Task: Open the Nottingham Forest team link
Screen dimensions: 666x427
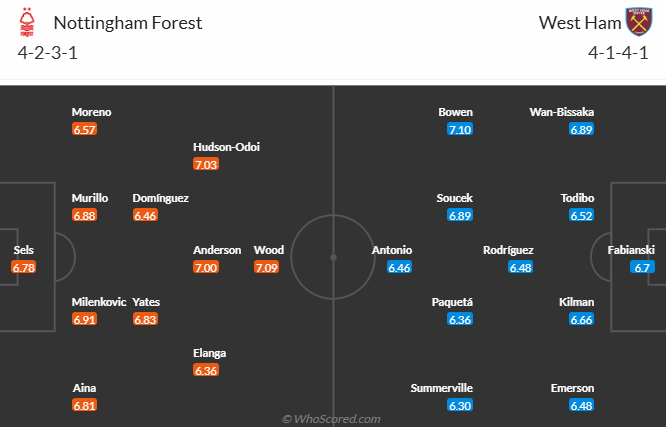Action: coord(127,22)
